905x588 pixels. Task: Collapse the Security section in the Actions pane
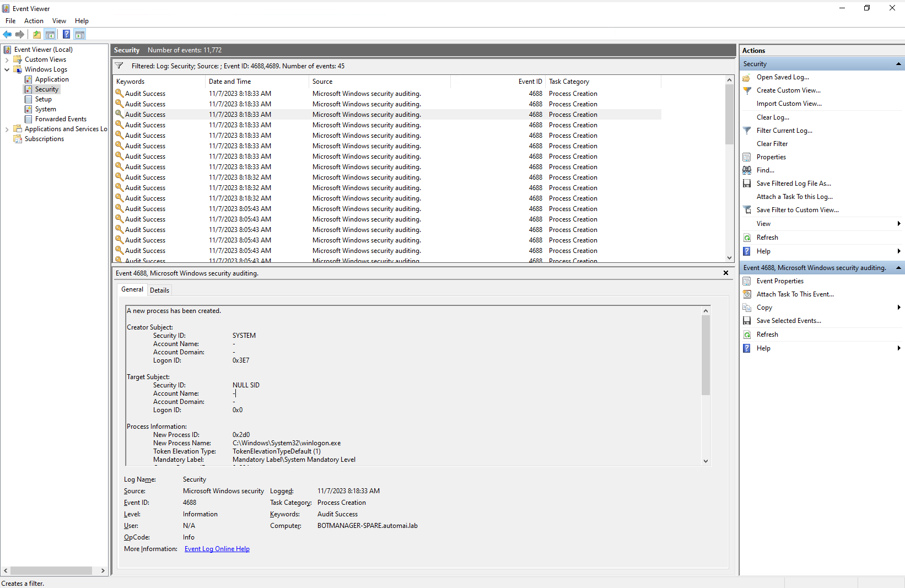click(898, 63)
